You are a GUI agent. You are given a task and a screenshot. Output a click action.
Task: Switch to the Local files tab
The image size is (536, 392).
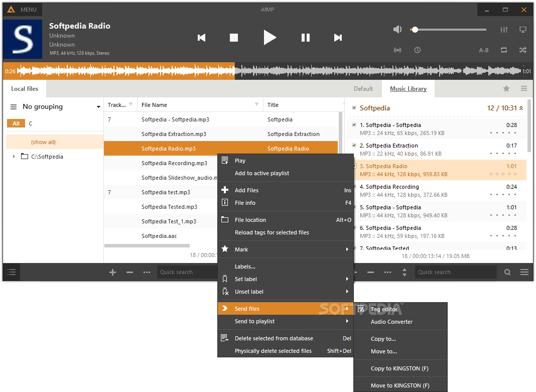coord(25,89)
